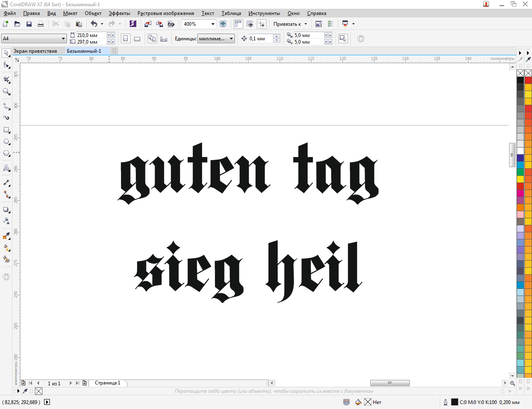Switch page to Landscape orientation
The width and height of the screenshot is (532, 409).
(x=137, y=39)
